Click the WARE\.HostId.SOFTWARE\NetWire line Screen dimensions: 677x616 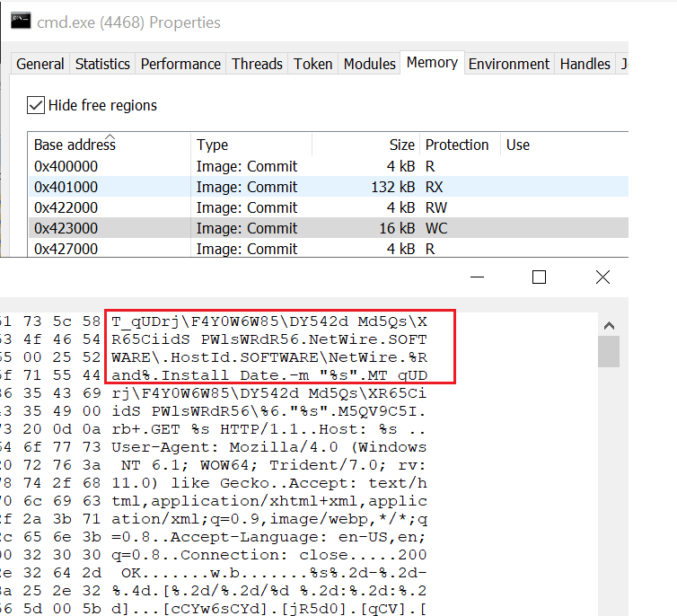269,357
